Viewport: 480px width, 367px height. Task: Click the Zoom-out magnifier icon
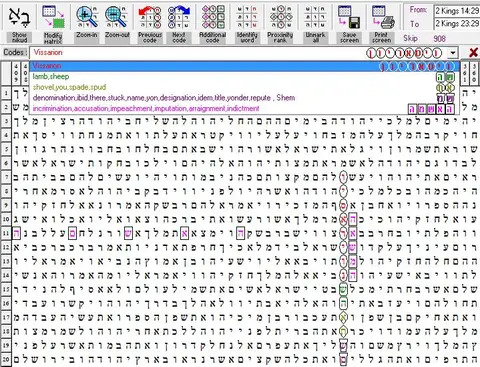tap(117, 17)
